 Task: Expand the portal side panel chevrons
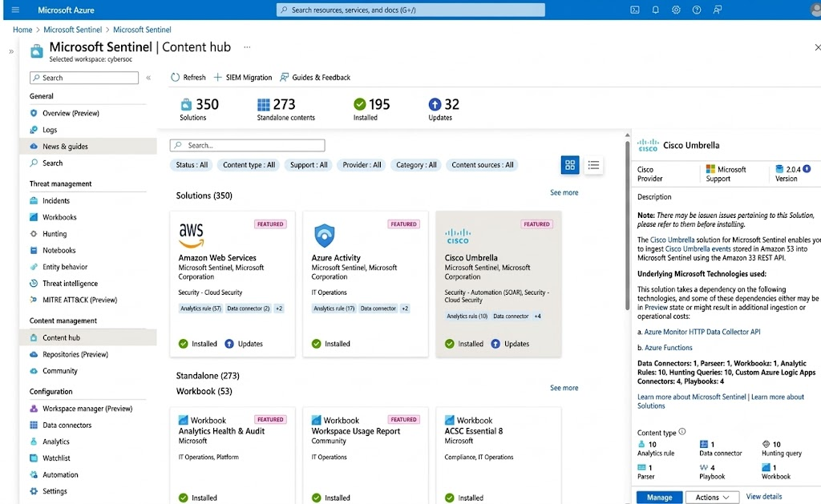point(11,51)
